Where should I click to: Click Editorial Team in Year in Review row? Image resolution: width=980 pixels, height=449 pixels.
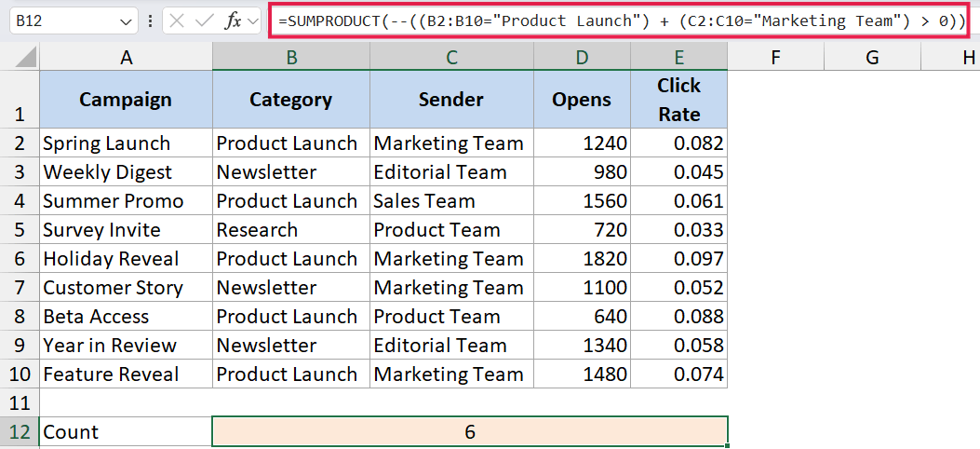click(452, 346)
